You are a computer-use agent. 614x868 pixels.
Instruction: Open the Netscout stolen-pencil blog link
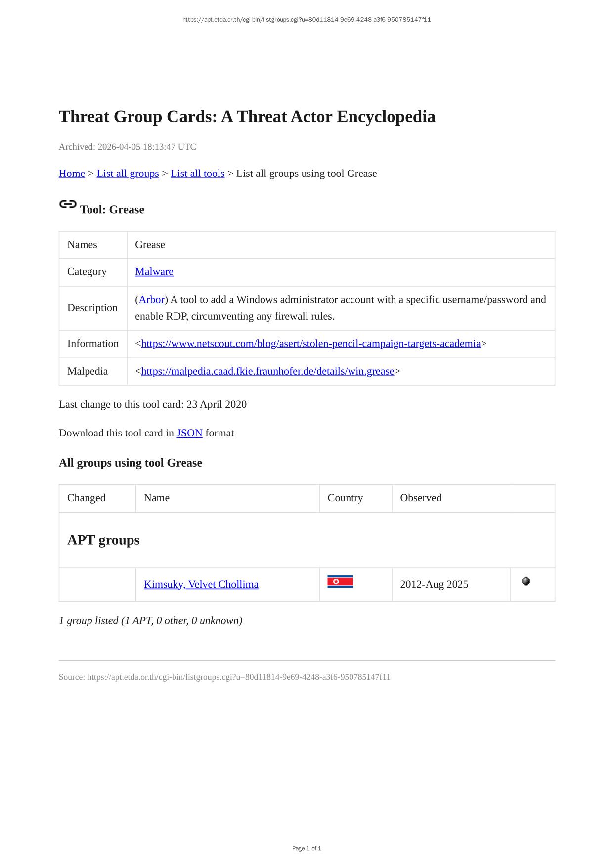(310, 344)
